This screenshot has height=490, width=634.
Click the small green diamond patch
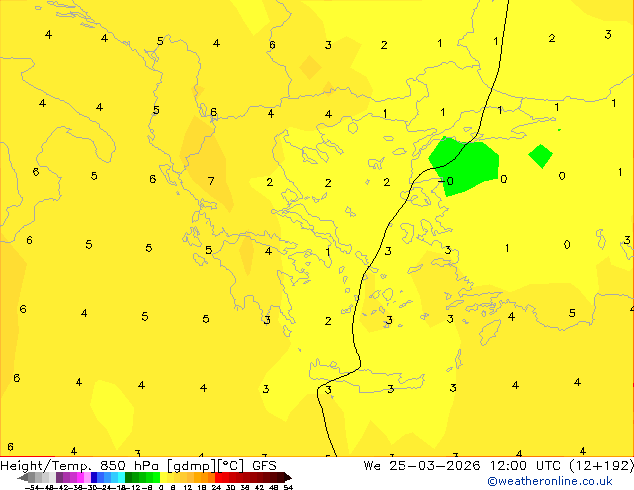(x=540, y=156)
